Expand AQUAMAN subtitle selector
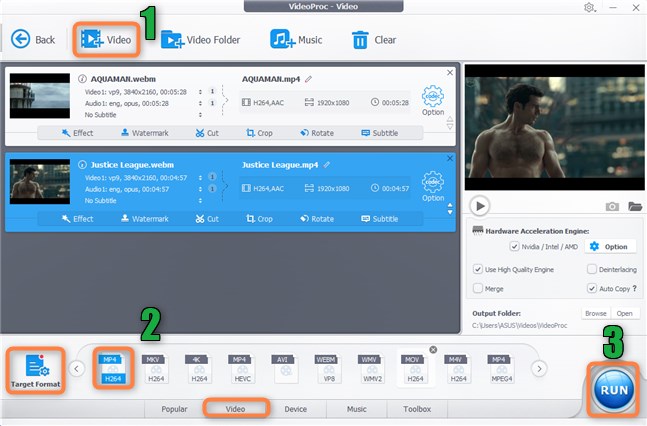The width and height of the screenshot is (647, 426). [x=200, y=115]
